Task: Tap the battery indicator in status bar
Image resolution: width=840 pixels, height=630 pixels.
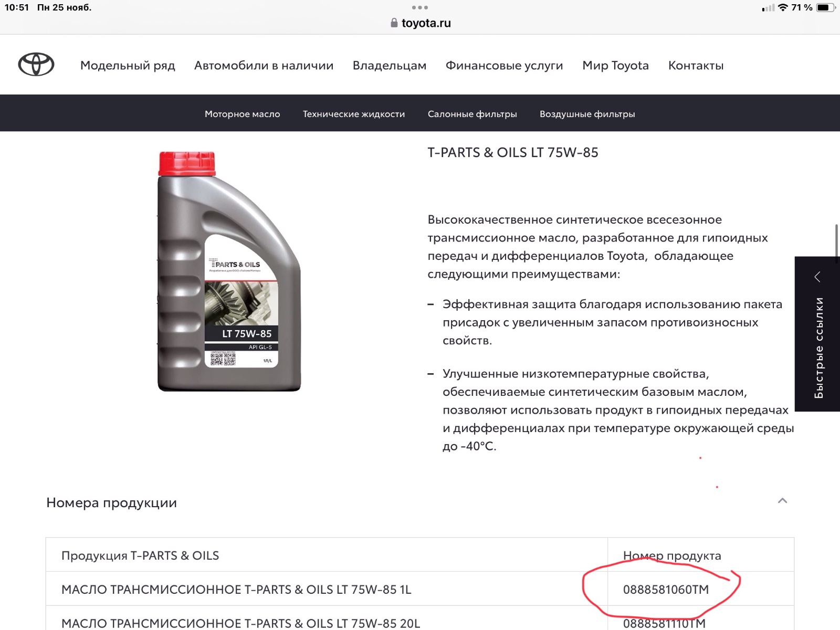Action: point(825,7)
